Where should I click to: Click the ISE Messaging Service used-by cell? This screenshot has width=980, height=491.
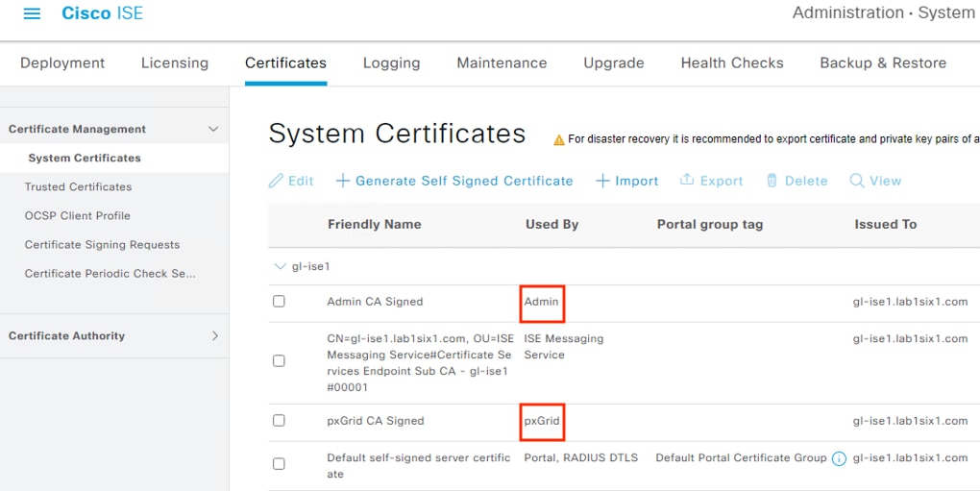pos(564,347)
